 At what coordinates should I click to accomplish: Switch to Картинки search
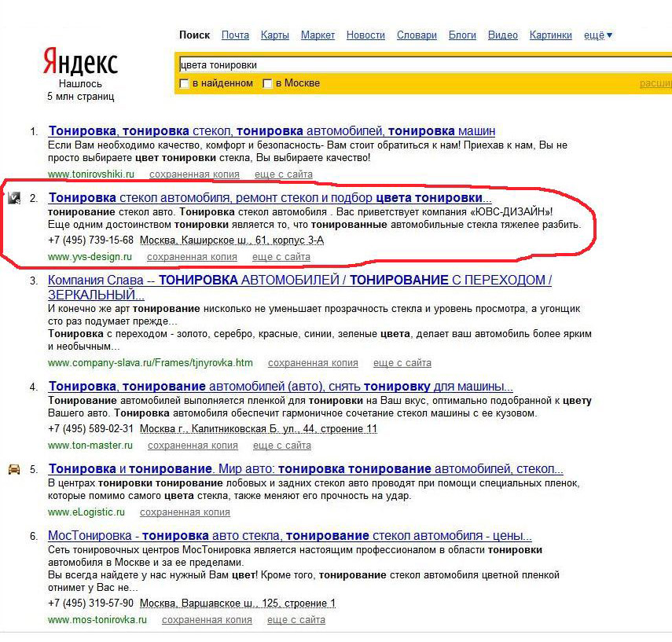coord(551,35)
